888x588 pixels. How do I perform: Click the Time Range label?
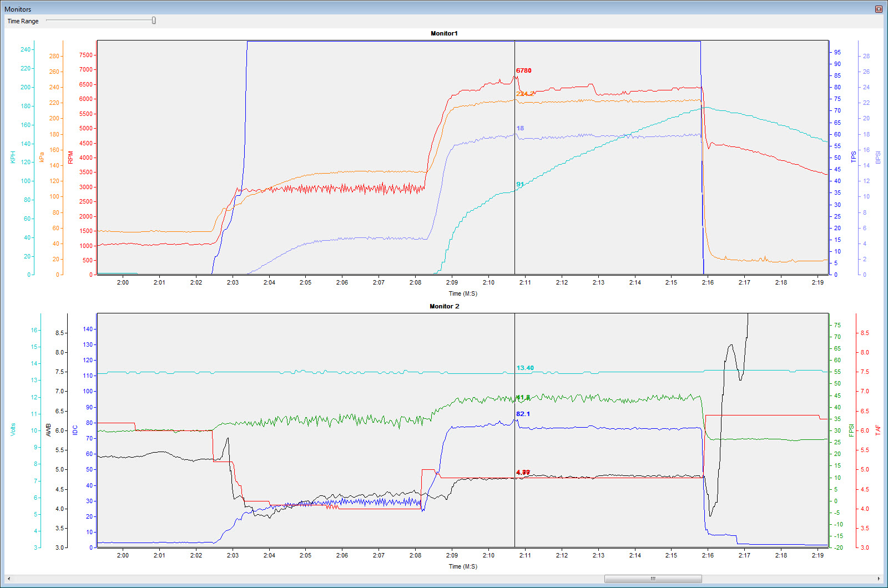(x=23, y=21)
